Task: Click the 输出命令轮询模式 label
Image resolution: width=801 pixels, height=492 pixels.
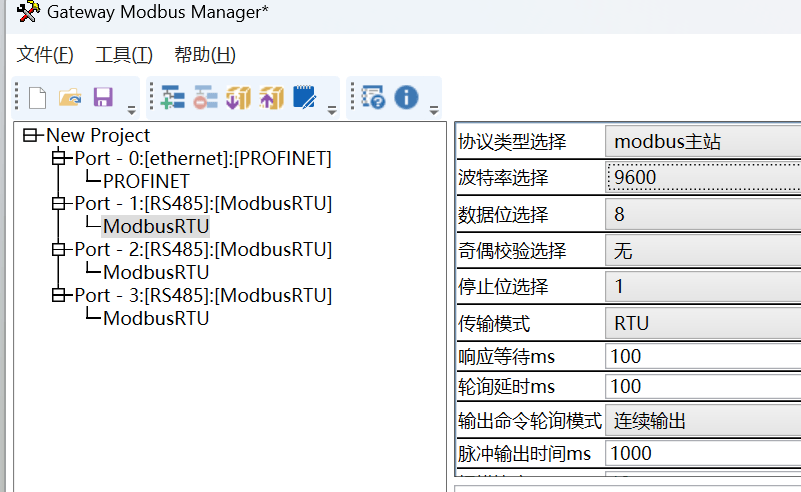Action: click(530, 421)
